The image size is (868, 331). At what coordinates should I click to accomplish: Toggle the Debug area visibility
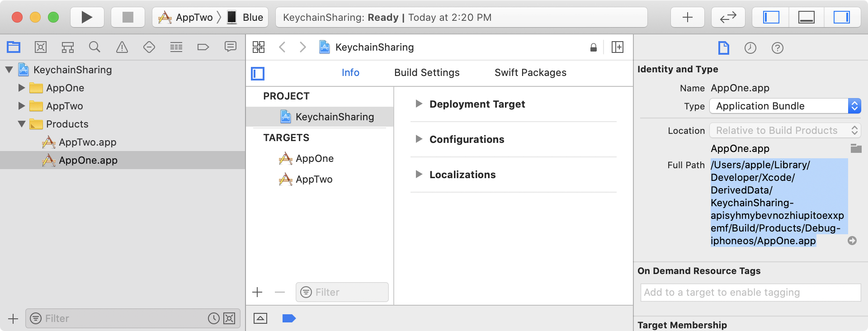click(x=807, y=17)
